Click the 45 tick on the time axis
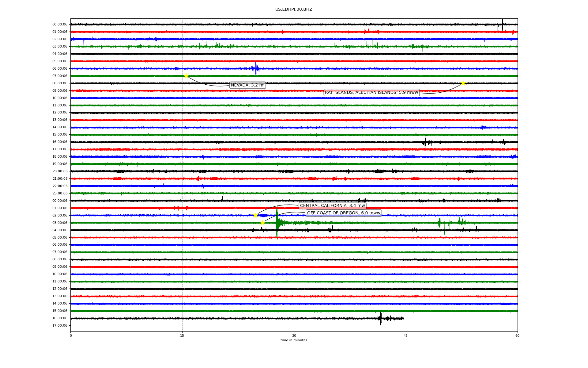 click(406, 335)
